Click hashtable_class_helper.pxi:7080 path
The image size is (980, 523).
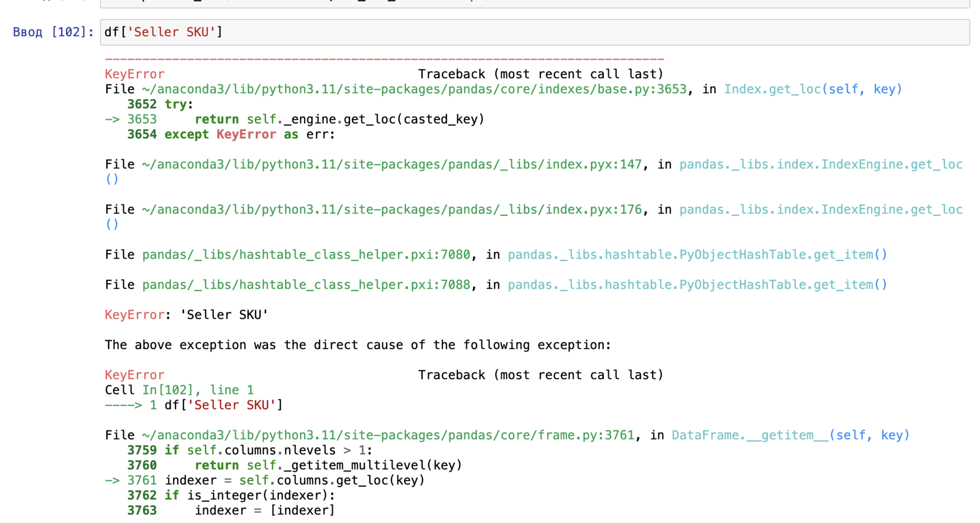[x=306, y=255]
